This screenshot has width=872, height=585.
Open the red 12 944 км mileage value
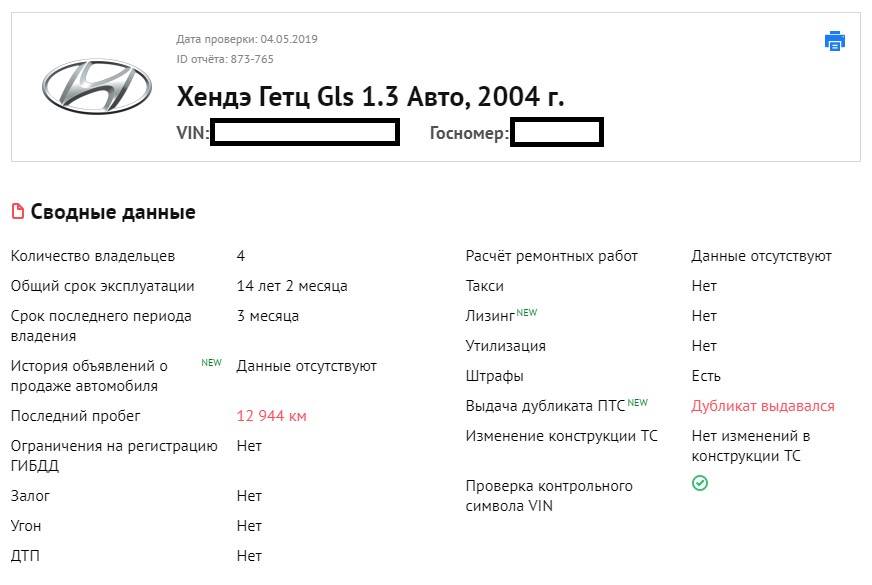click(x=271, y=416)
